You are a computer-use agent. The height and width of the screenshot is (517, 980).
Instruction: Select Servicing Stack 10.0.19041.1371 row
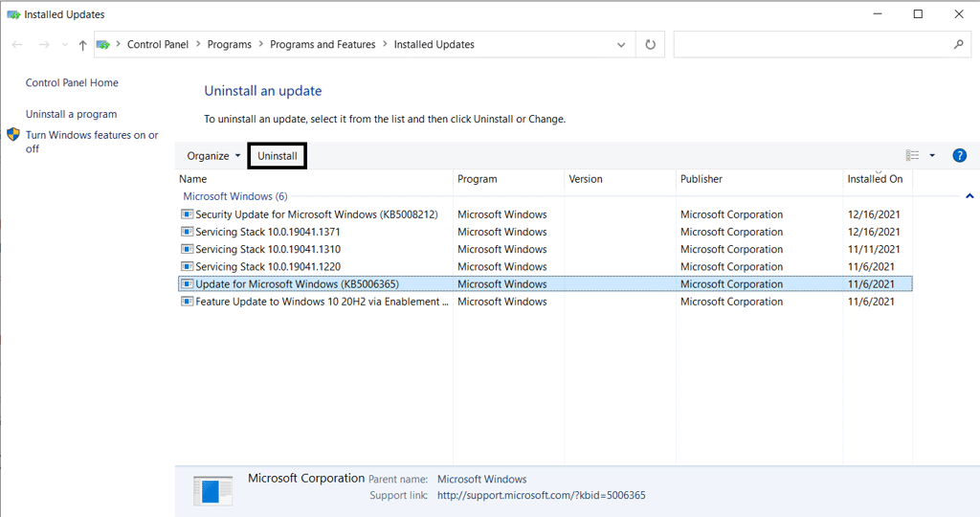(545, 232)
